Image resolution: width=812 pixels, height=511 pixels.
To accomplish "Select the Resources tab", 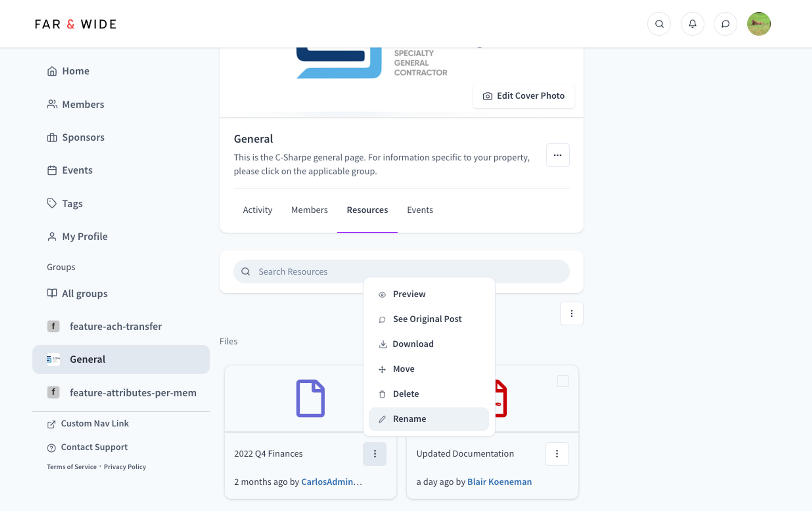I will pyautogui.click(x=367, y=210).
